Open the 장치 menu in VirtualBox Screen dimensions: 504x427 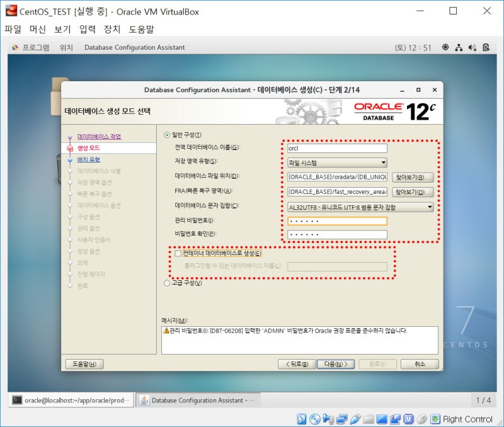[x=112, y=29]
